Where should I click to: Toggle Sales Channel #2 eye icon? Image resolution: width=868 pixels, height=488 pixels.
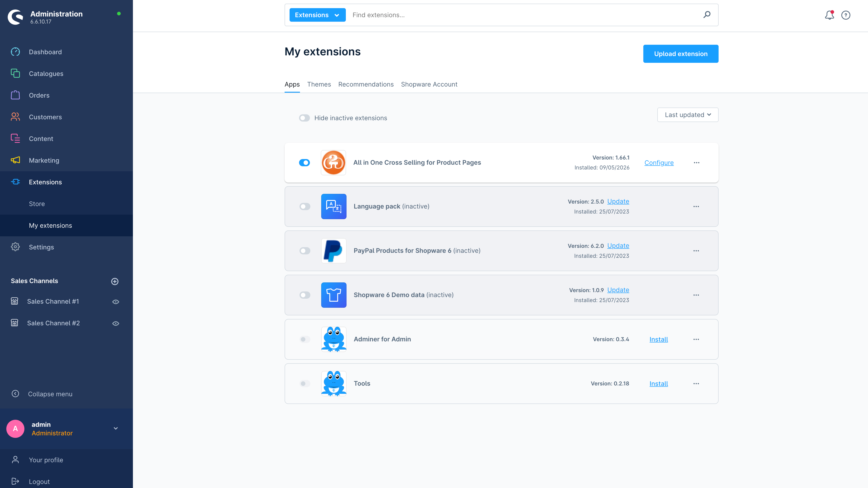coord(116,323)
